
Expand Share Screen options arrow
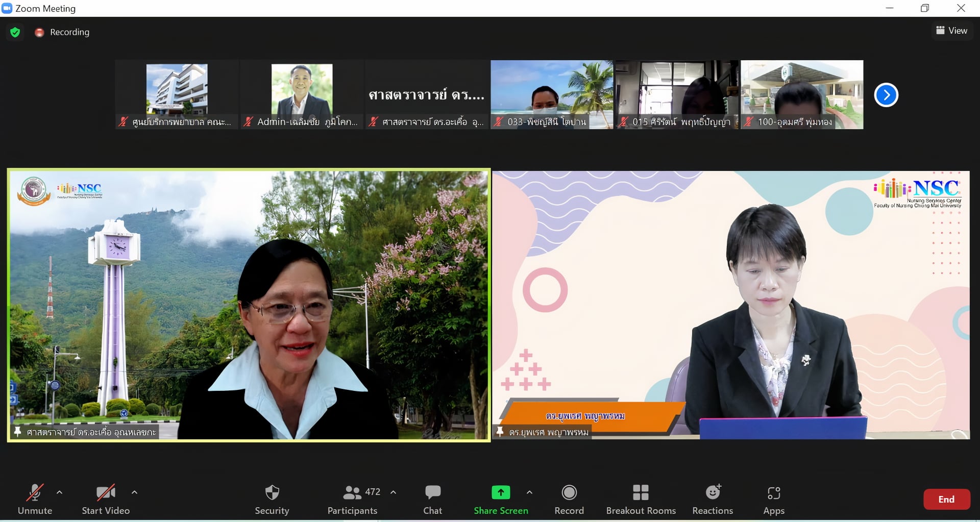[529, 492]
